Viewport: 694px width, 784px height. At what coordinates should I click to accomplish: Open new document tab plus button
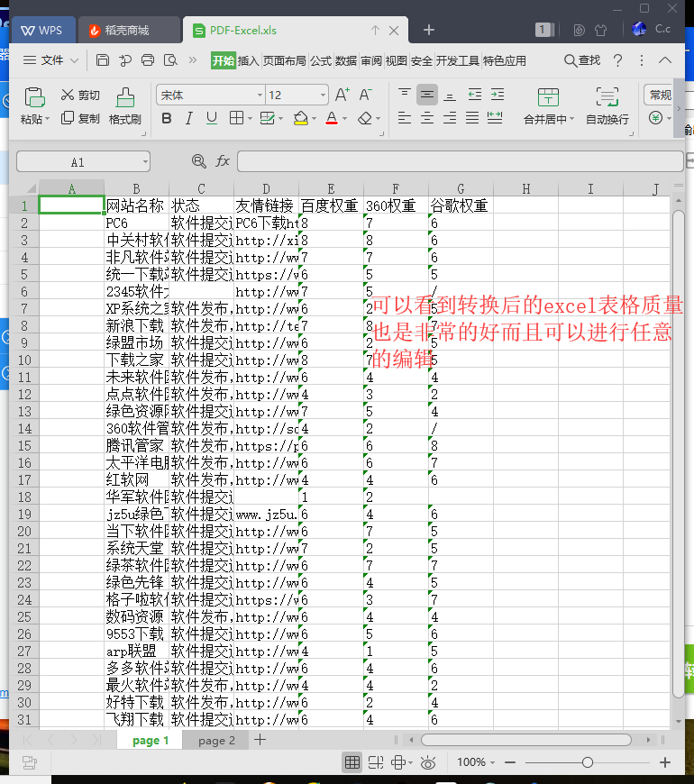428,30
